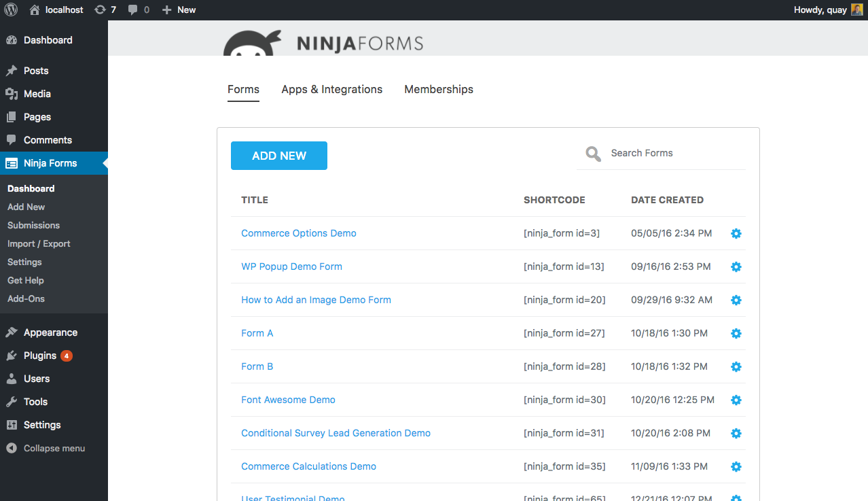Open the gear menu for Form B
This screenshot has width=868, height=501.
point(736,366)
